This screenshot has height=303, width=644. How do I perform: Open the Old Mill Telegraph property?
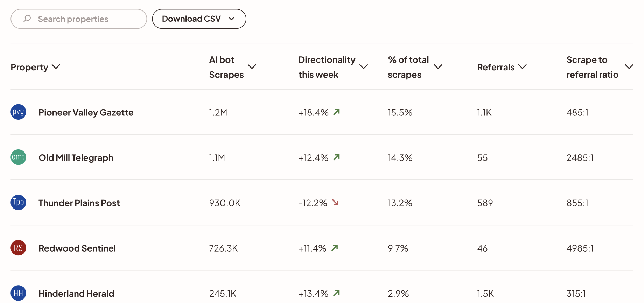pyautogui.click(x=76, y=158)
